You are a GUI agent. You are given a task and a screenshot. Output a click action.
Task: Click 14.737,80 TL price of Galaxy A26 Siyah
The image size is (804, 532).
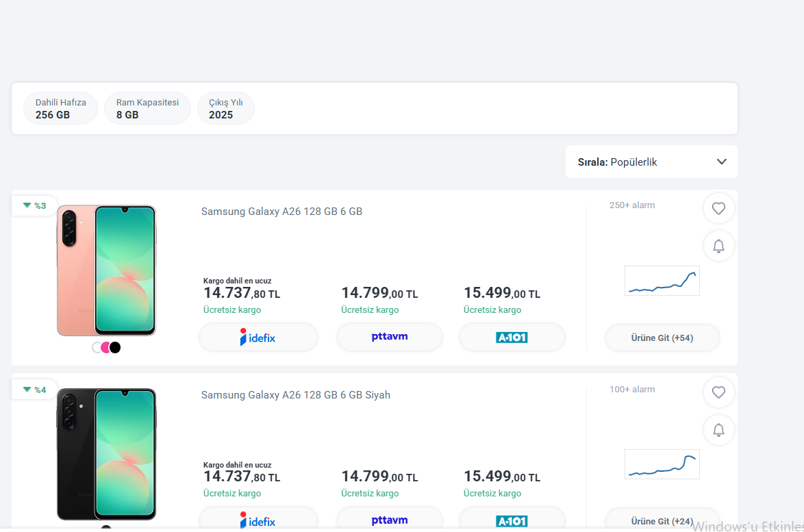242,477
